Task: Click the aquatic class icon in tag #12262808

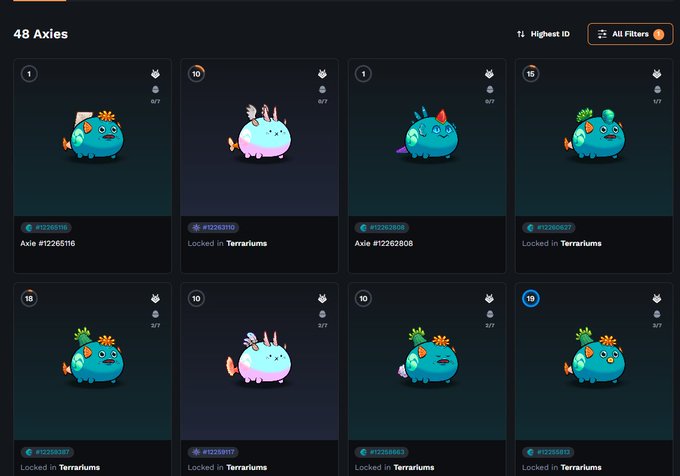Action: point(363,228)
